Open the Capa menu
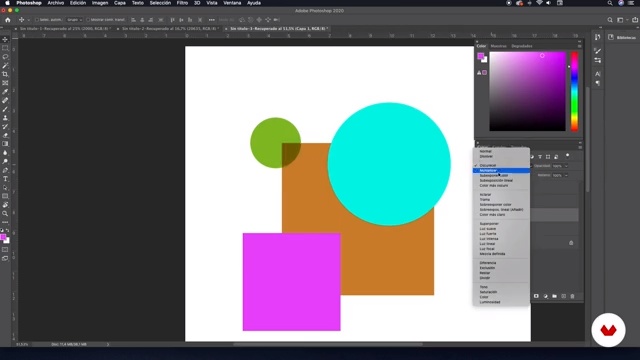Viewport: 640px width, 360px height. pyautogui.click(x=120, y=3)
